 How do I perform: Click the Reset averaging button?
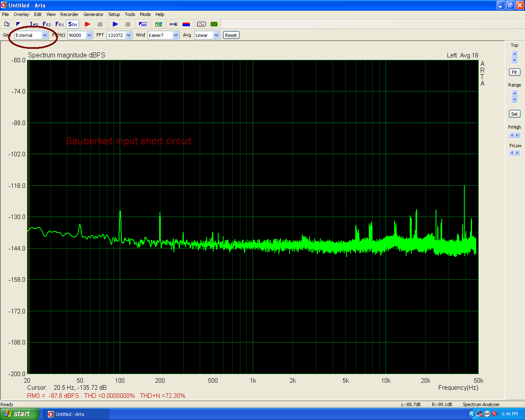coord(231,35)
